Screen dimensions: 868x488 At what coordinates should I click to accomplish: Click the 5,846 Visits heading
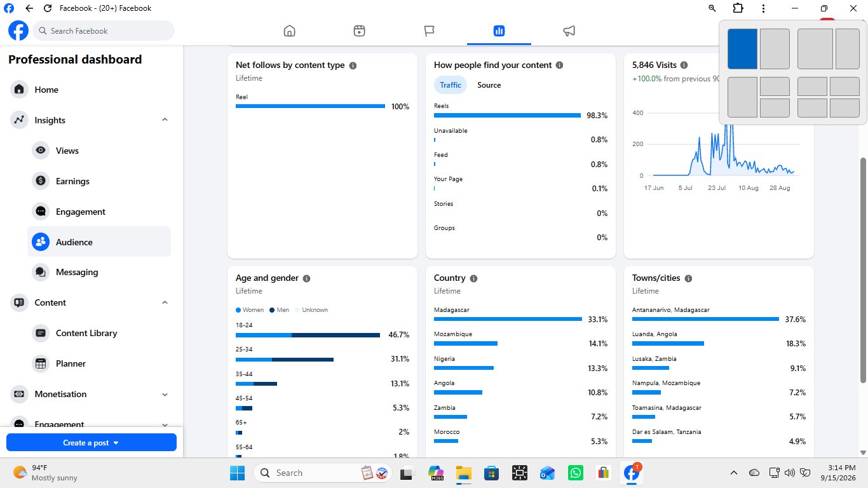coord(654,65)
